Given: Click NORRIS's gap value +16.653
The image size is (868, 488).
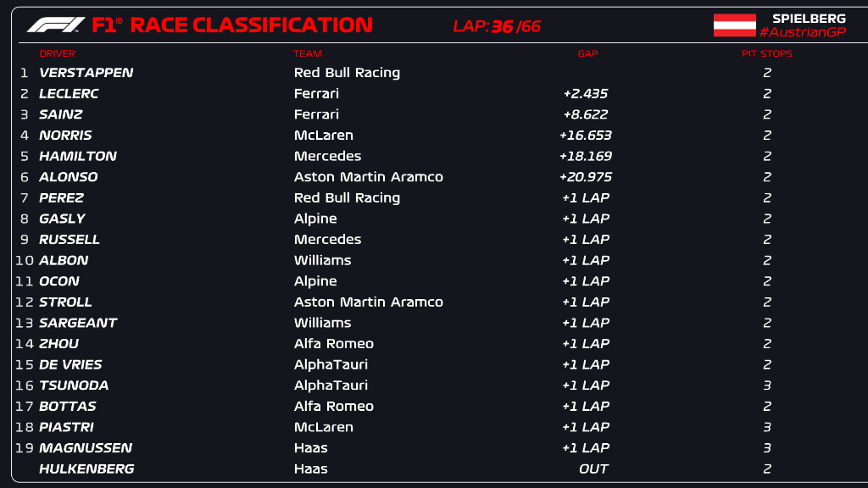Looking at the screenshot, I should (586, 136).
